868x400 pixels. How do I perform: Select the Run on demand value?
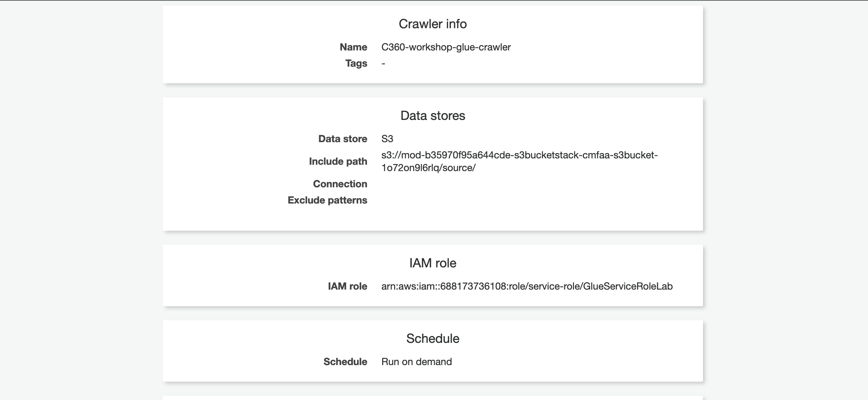416,362
